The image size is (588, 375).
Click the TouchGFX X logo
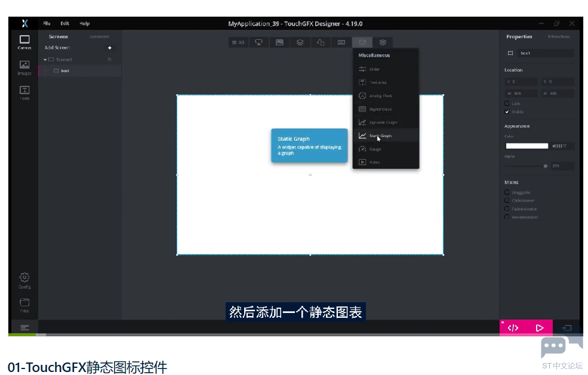pos(24,23)
